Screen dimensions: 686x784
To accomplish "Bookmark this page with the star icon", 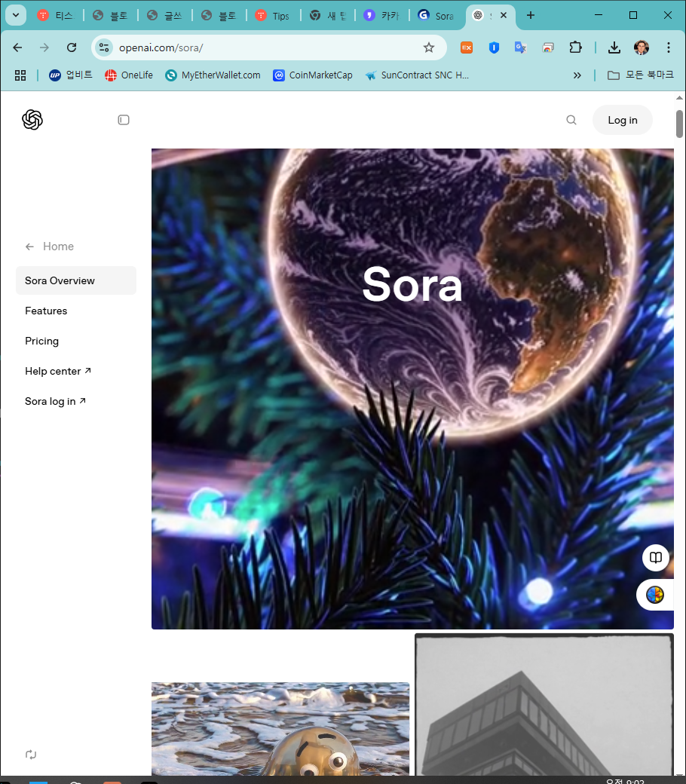I will [429, 47].
